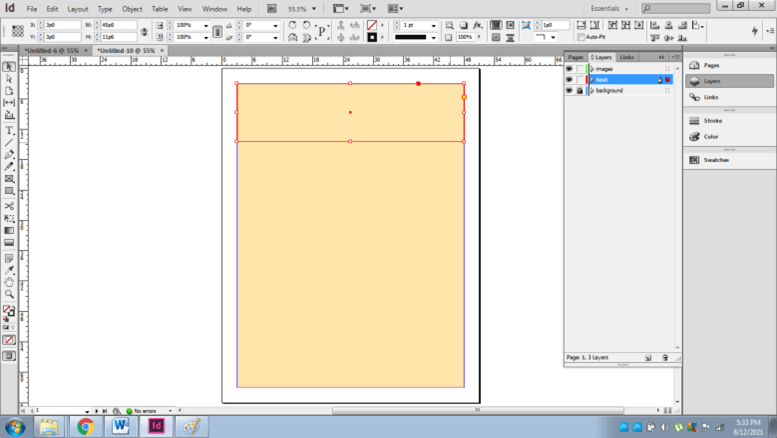777x438 pixels.
Task: Open the Stroke panel button
Action: (x=711, y=121)
